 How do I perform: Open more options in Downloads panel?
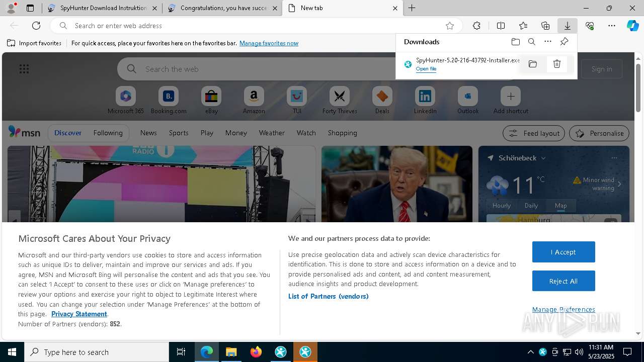point(548,42)
